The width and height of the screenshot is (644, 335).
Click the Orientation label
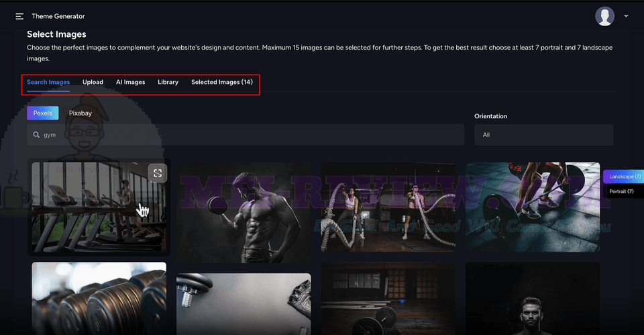(491, 116)
